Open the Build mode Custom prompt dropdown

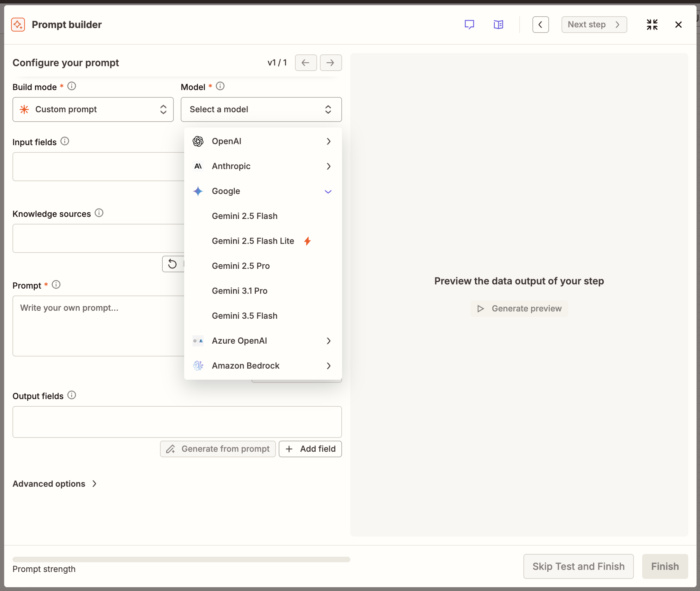[93, 109]
